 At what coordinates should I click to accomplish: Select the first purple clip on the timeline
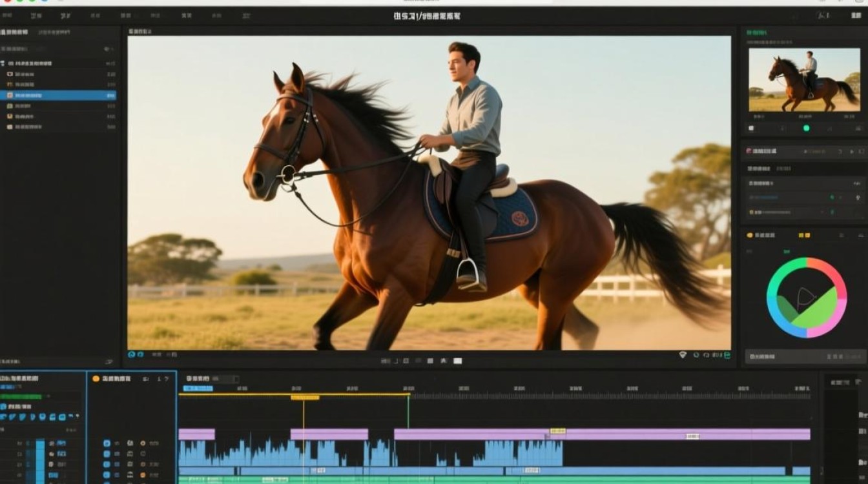(196, 434)
